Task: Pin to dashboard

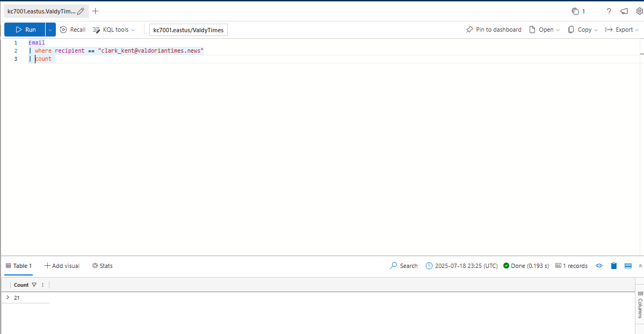Action: [494, 30]
